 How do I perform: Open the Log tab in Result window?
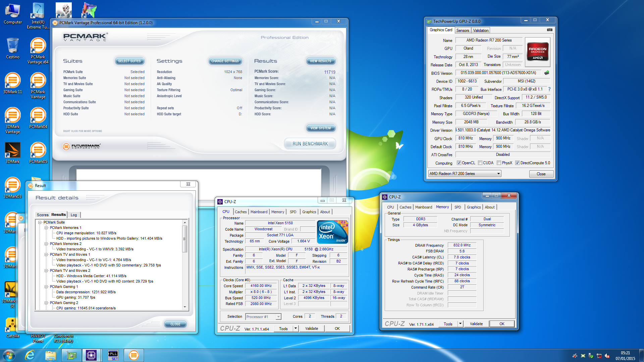(74, 215)
